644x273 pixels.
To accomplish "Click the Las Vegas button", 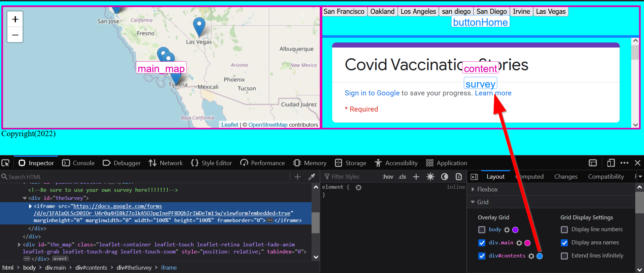I will tap(550, 11).
